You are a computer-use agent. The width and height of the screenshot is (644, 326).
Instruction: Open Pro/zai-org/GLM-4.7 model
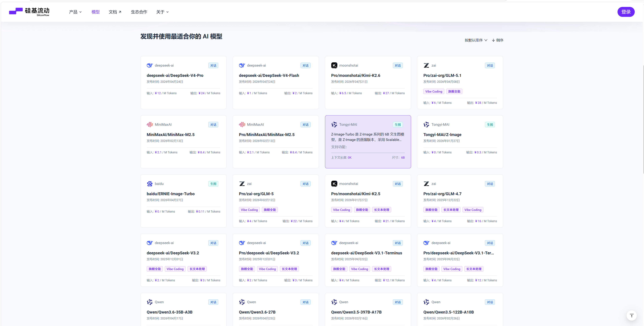click(x=442, y=194)
